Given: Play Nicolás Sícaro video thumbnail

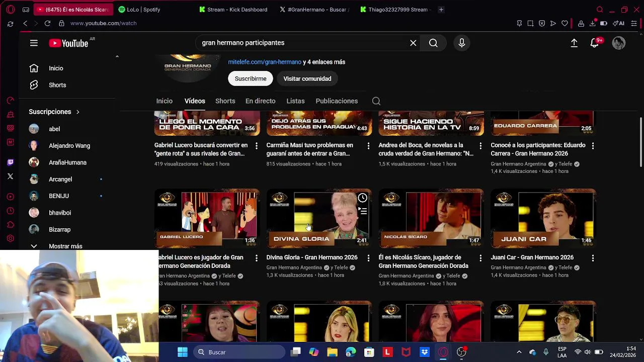Looking at the screenshot, I should coord(431,219).
